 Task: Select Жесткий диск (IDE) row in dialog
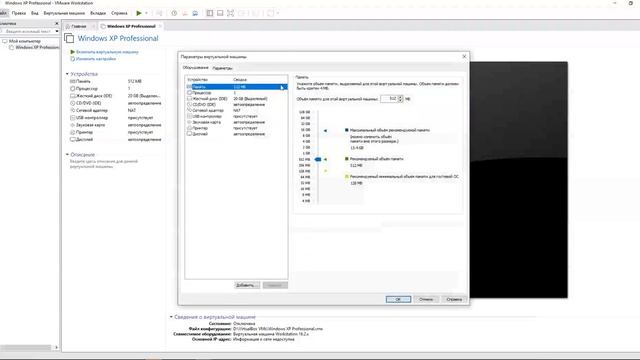coord(237,99)
